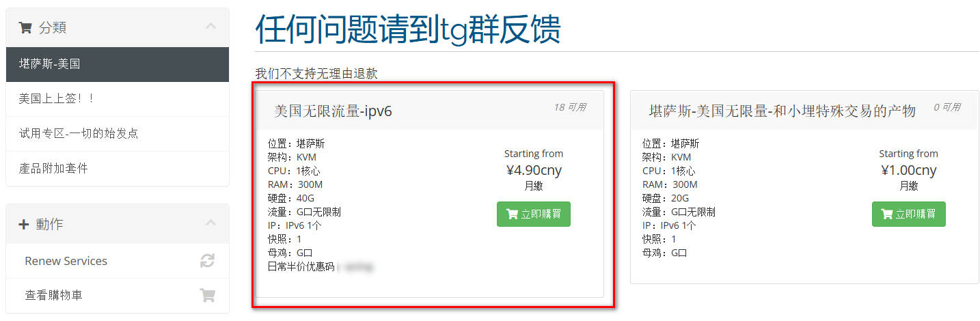The width and height of the screenshot is (980, 321).
Task: Click the 美国无限流量-ipv6 product title
Action: coord(333,111)
